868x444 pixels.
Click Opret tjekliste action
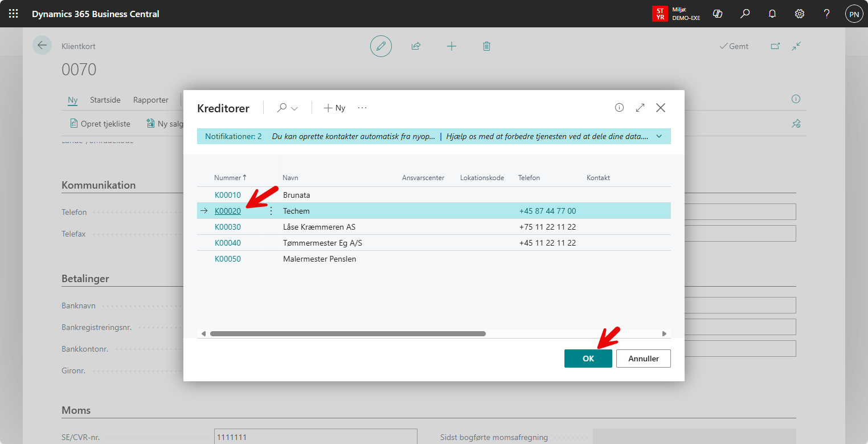(x=100, y=123)
